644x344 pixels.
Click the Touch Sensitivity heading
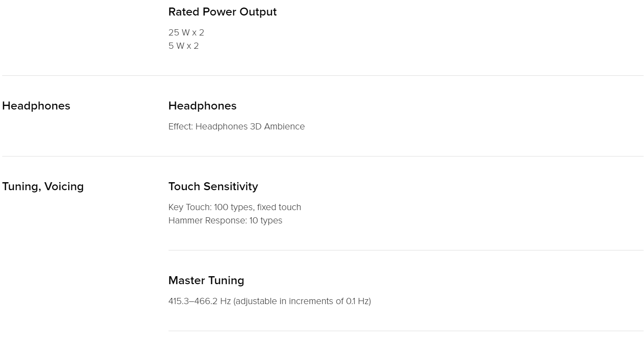(x=213, y=187)
